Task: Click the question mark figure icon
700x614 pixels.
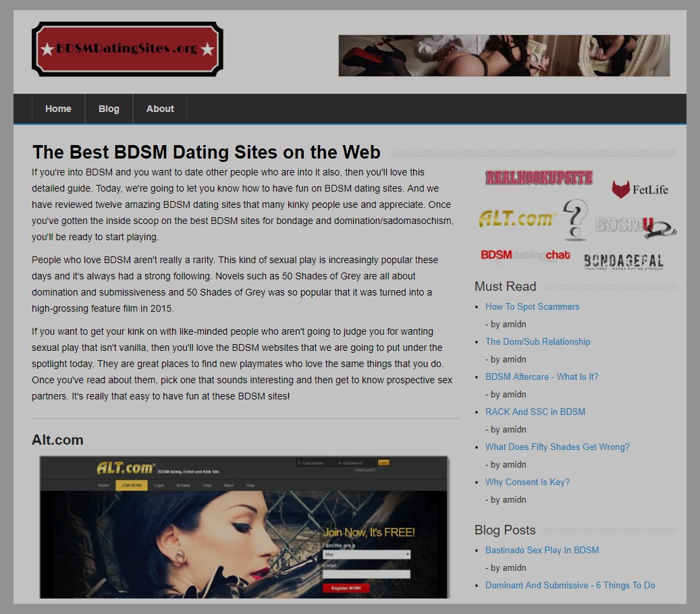Action: coord(575,220)
